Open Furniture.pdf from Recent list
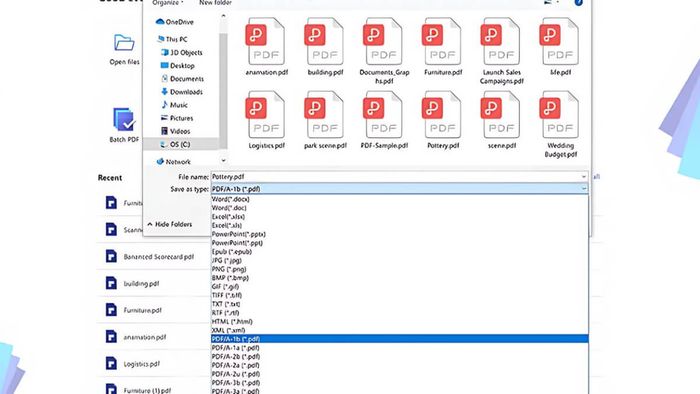 142,310
